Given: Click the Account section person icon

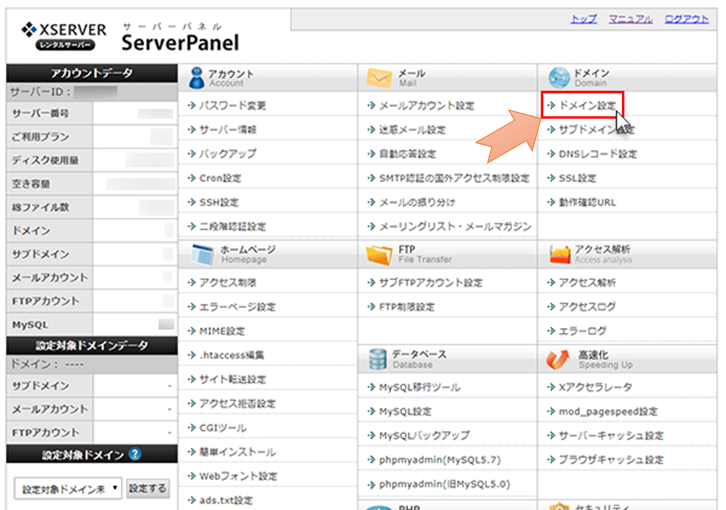Looking at the screenshot, I should coord(198,78).
